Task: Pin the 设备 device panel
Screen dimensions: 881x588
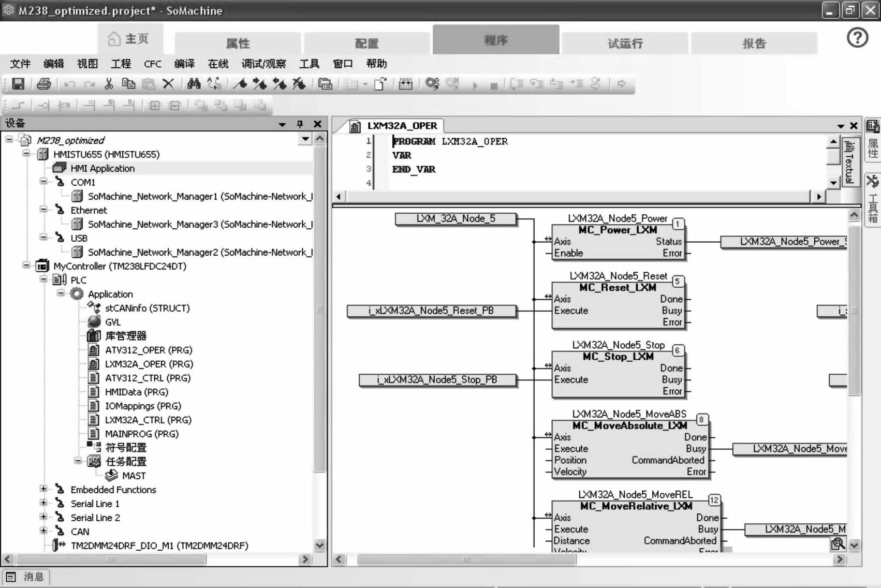Action: coord(300,124)
